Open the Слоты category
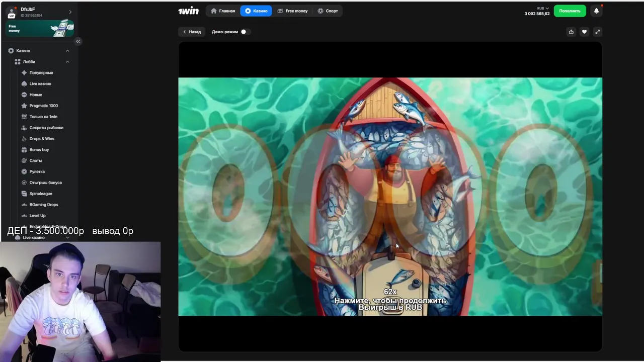644x362 pixels. pos(35,161)
